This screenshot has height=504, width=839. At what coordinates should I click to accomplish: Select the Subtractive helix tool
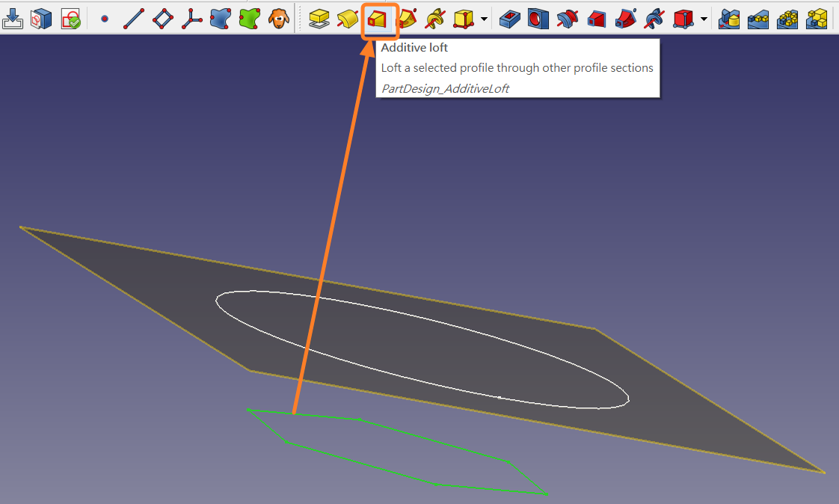pos(654,19)
